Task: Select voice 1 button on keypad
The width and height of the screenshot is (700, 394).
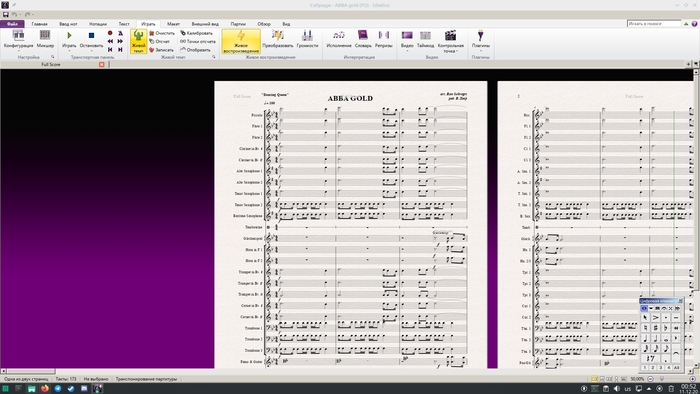Action: [x=645, y=367]
